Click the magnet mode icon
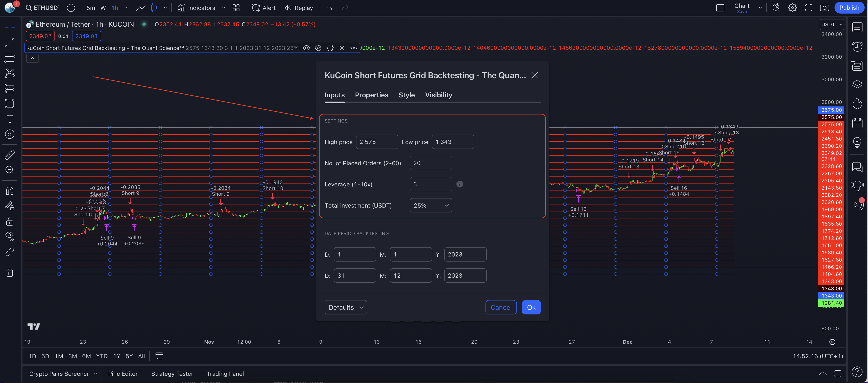Screen dimensions: 868x383 tap(10, 191)
